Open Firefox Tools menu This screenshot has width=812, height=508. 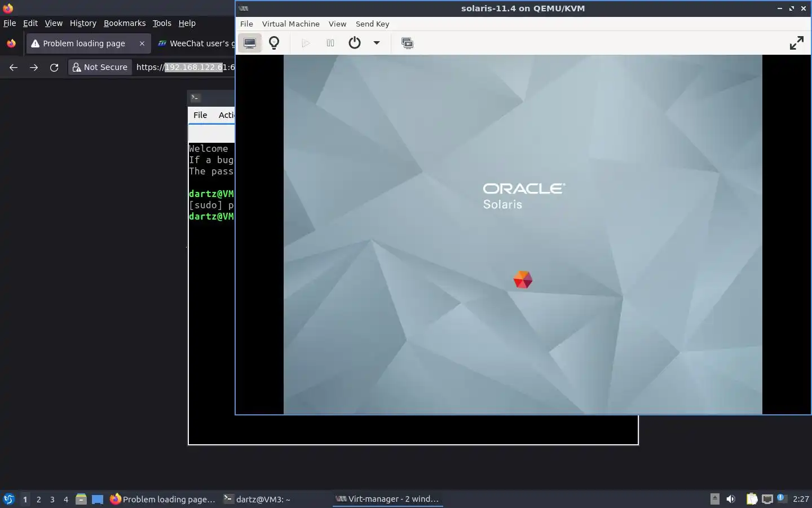[x=162, y=23]
